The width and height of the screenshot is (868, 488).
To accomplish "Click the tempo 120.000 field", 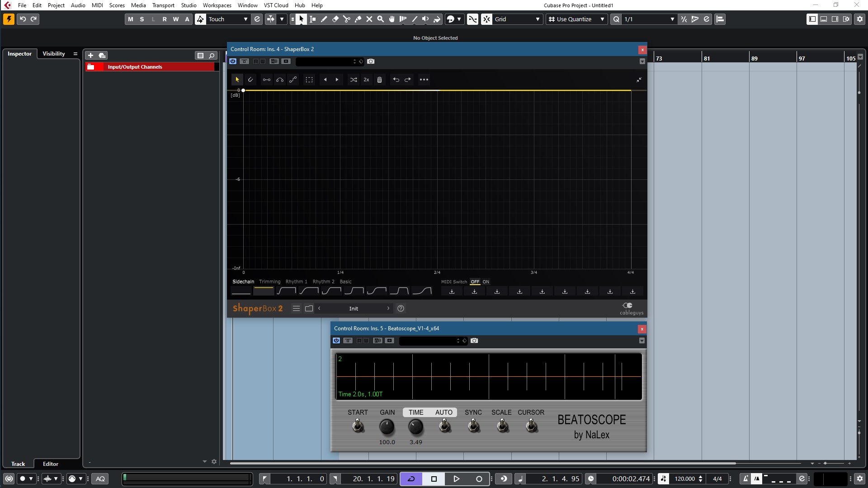I will (x=685, y=479).
